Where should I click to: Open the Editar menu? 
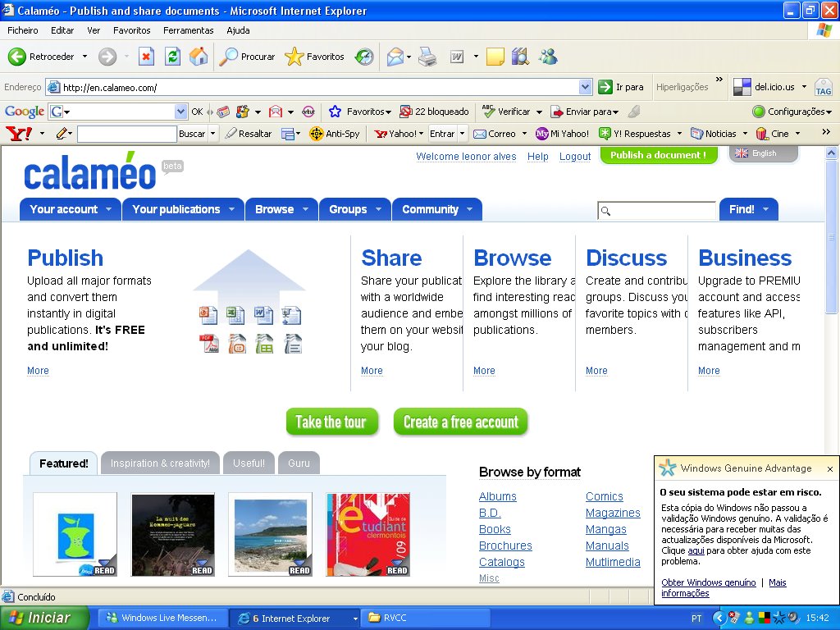pos(62,30)
